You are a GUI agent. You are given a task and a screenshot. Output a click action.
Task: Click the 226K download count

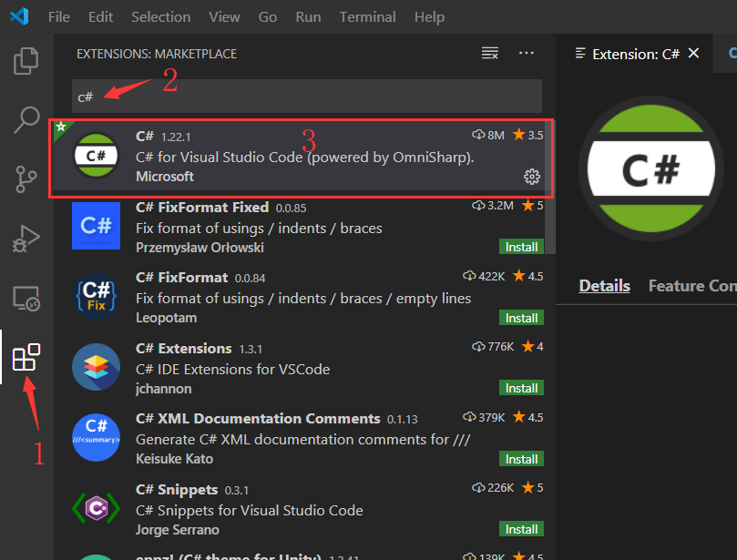[493, 488]
